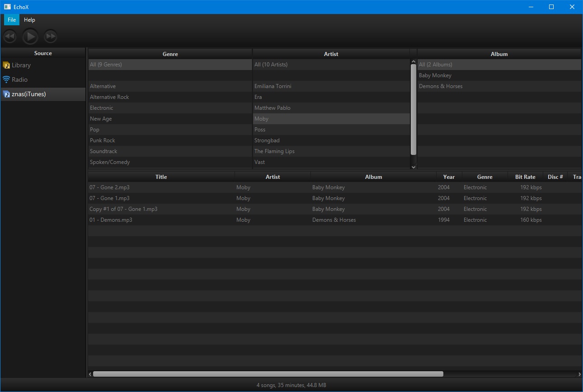The image size is (583, 392).
Task: Select All (10 Artists)
Action: tap(331, 65)
